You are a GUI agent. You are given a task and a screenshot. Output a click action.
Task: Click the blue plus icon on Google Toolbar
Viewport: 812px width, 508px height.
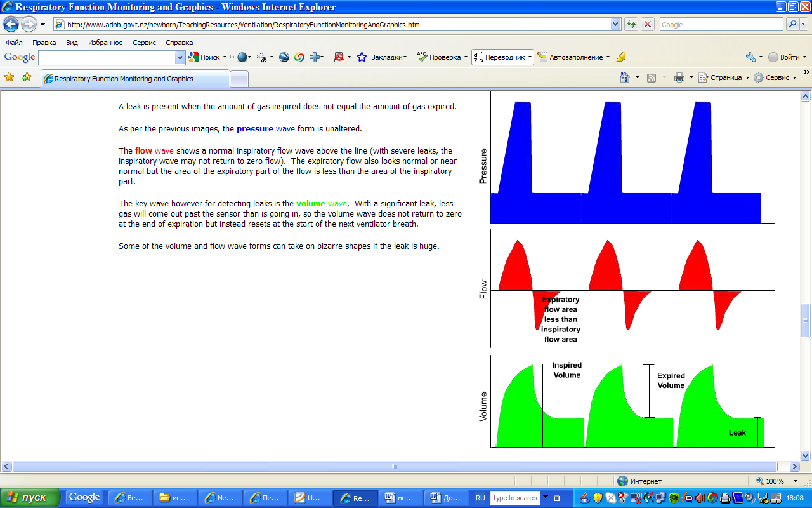pyautogui.click(x=314, y=57)
